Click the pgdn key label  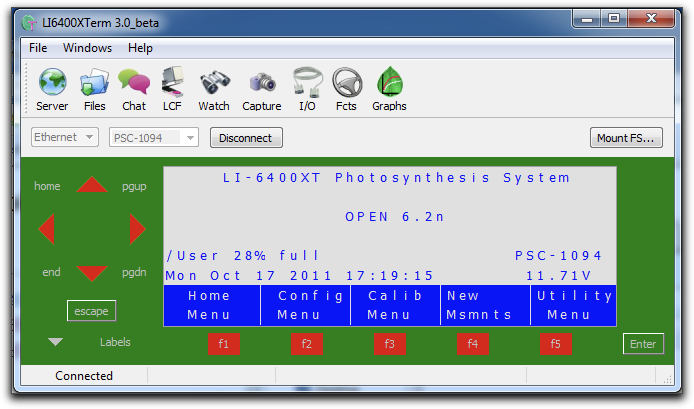134,272
